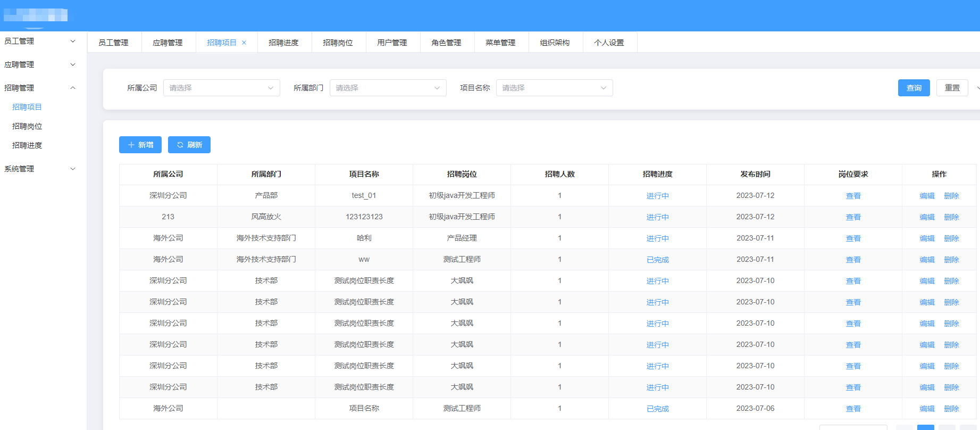Switch to the 菜单管理 tab
The width and height of the screenshot is (980, 430).
point(501,43)
